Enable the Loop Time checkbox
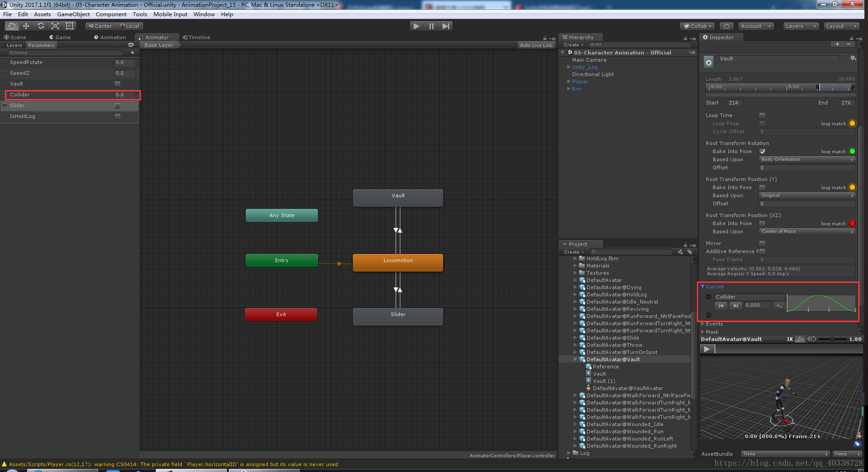Screen dimensions: 868x472 pyautogui.click(x=762, y=115)
